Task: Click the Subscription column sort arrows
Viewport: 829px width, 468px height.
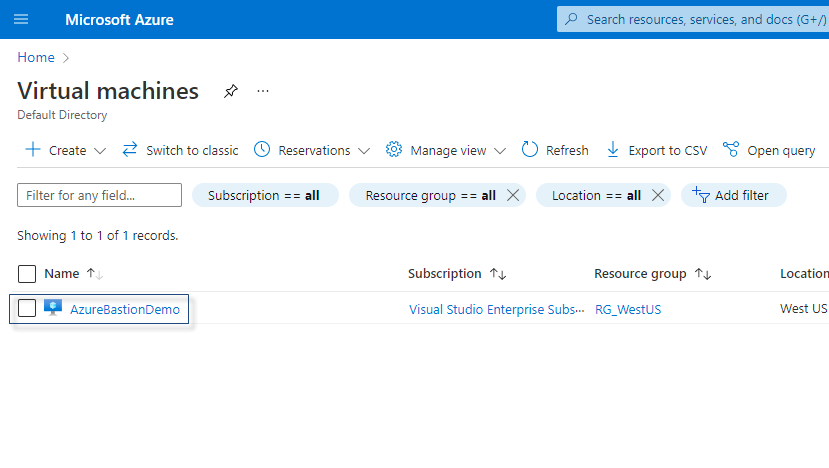Action: pyautogui.click(x=498, y=274)
